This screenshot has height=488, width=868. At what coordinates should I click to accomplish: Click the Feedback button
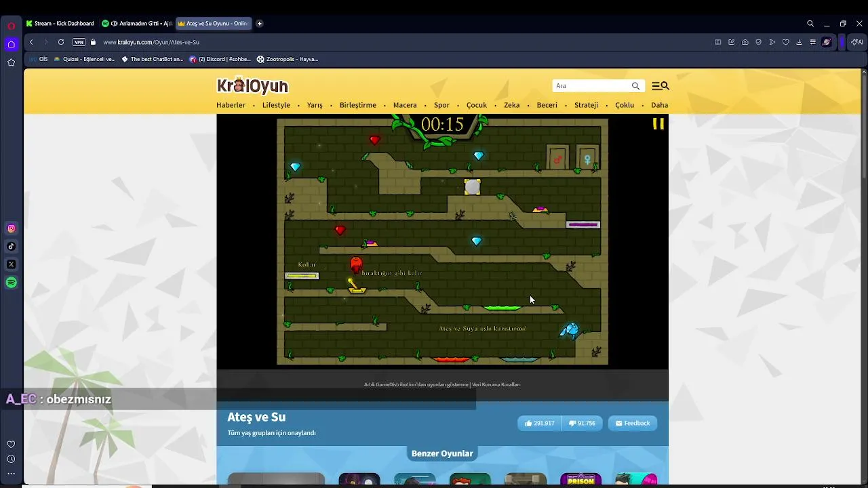coord(632,423)
